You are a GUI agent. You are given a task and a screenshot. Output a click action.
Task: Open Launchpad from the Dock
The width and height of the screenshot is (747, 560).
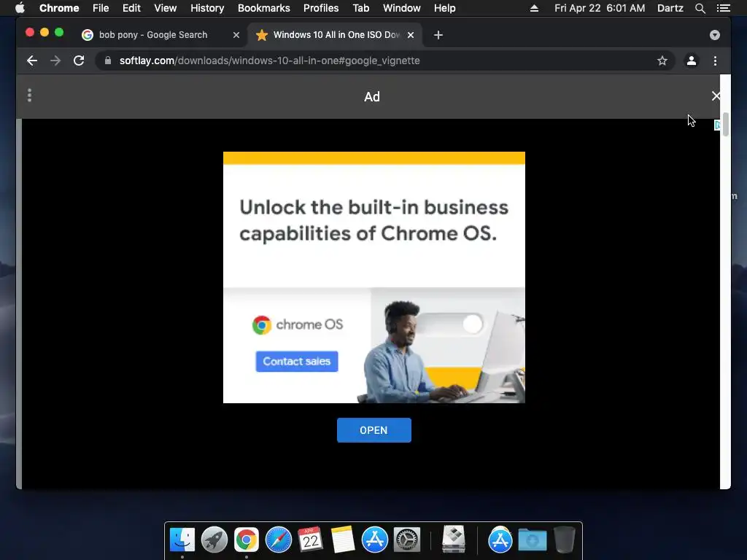pyautogui.click(x=214, y=540)
